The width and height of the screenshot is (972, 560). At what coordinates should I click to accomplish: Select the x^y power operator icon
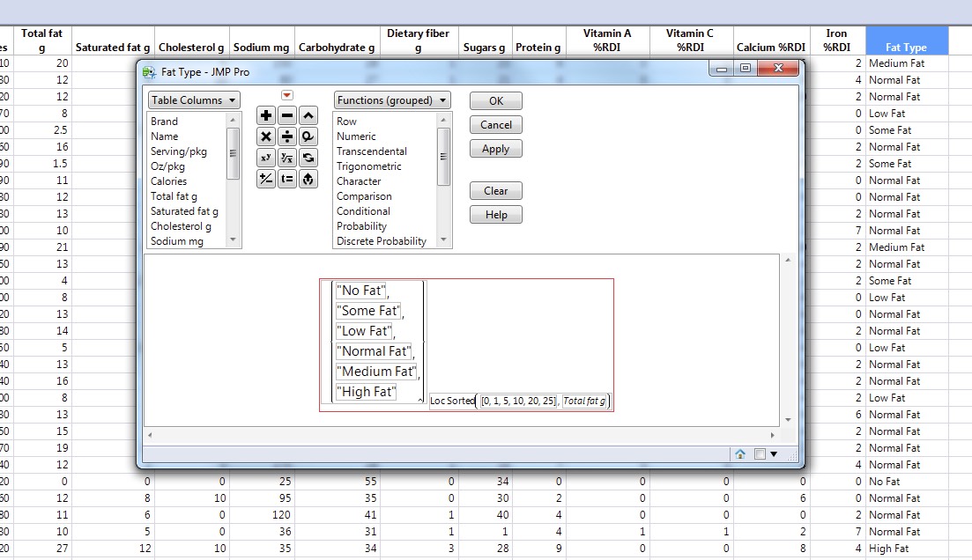[265, 158]
